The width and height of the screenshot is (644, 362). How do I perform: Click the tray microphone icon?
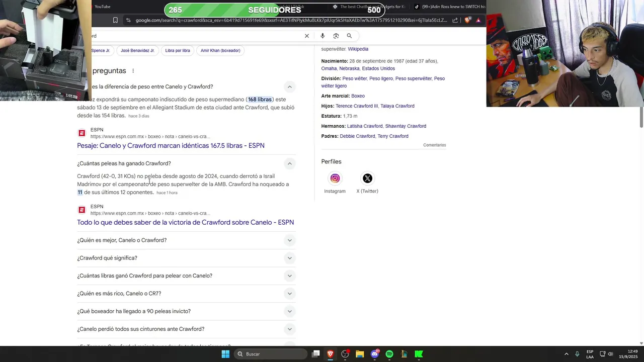point(577,354)
